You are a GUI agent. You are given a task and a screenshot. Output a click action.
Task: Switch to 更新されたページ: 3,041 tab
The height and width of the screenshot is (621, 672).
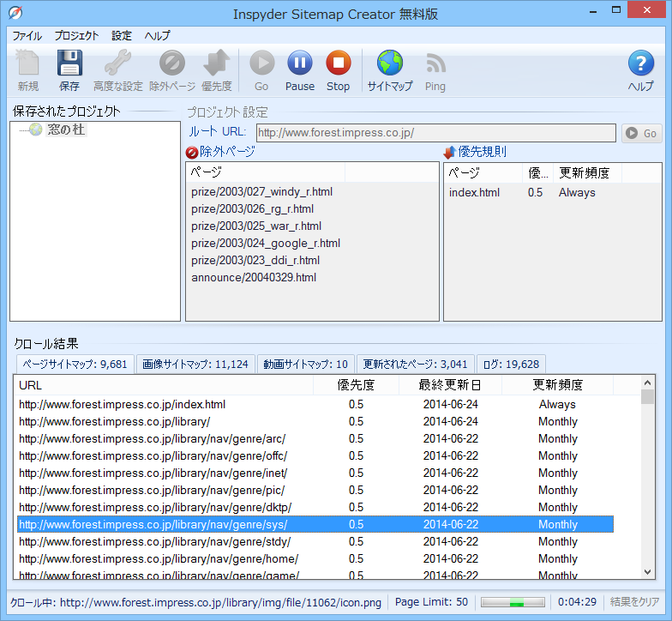click(x=415, y=364)
